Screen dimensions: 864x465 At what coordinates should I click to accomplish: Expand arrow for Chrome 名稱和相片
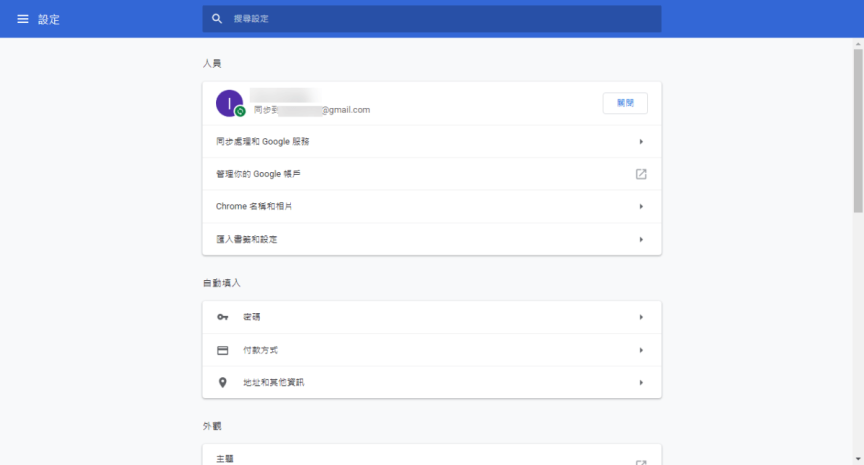click(641, 207)
